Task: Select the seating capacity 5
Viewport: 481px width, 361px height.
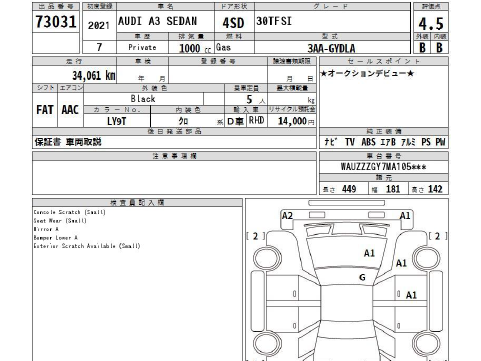Action: click(x=249, y=99)
